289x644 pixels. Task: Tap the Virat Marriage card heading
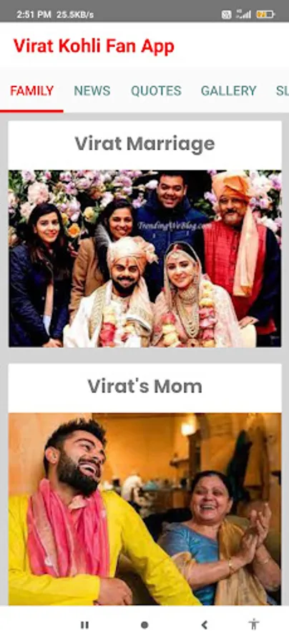(145, 144)
